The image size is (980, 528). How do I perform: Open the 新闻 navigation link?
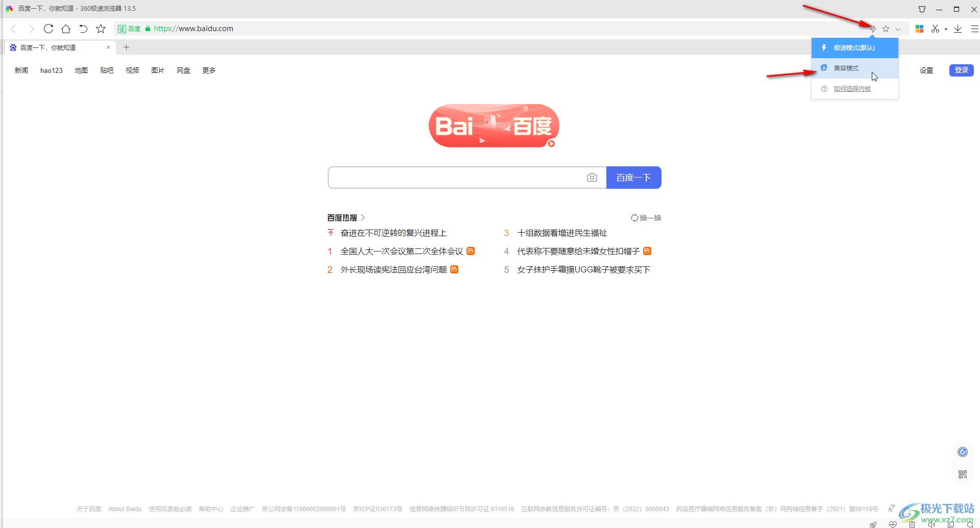point(21,70)
